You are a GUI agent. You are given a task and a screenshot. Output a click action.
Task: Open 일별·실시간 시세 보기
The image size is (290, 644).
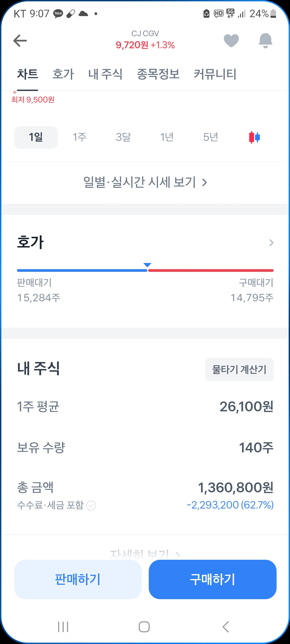(145, 182)
